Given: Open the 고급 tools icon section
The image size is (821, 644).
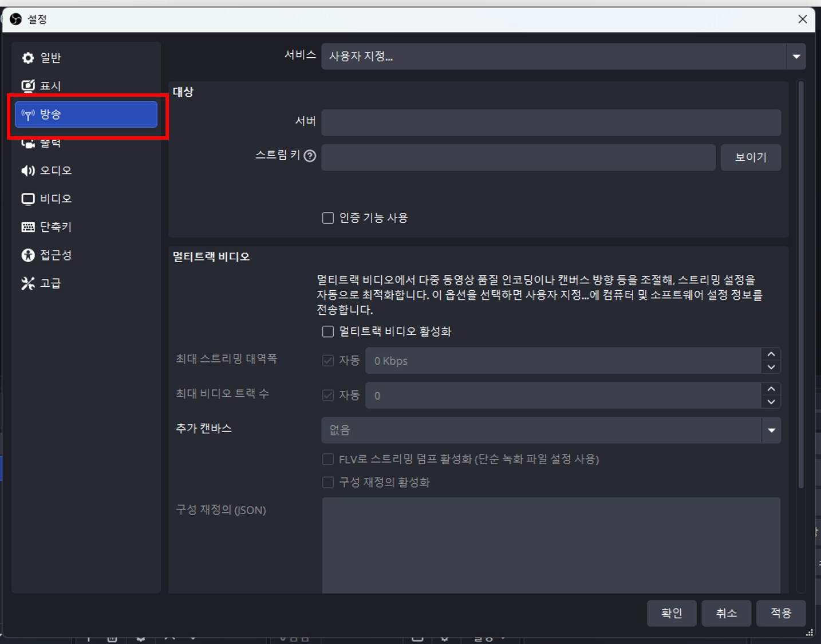Looking at the screenshot, I should (x=28, y=283).
